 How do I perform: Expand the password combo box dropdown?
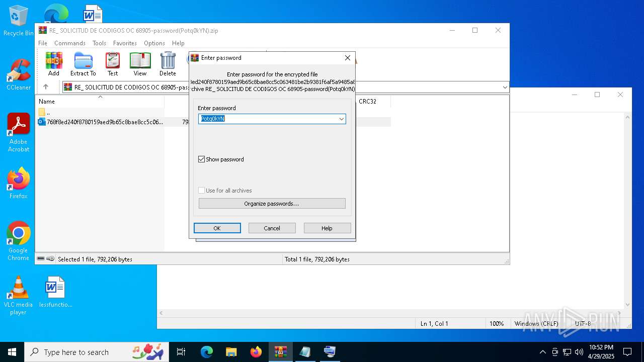(x=341, y=119)
